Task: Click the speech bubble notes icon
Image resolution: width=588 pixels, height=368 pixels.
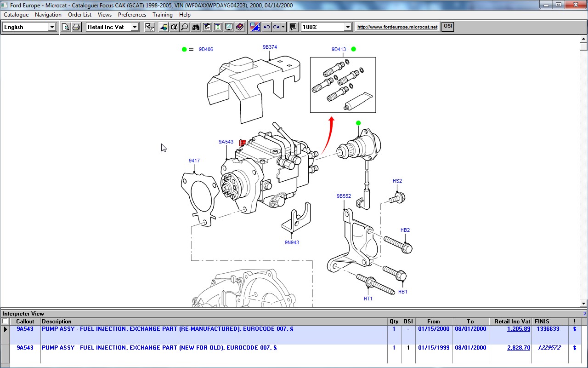Action: pos(294,27)
